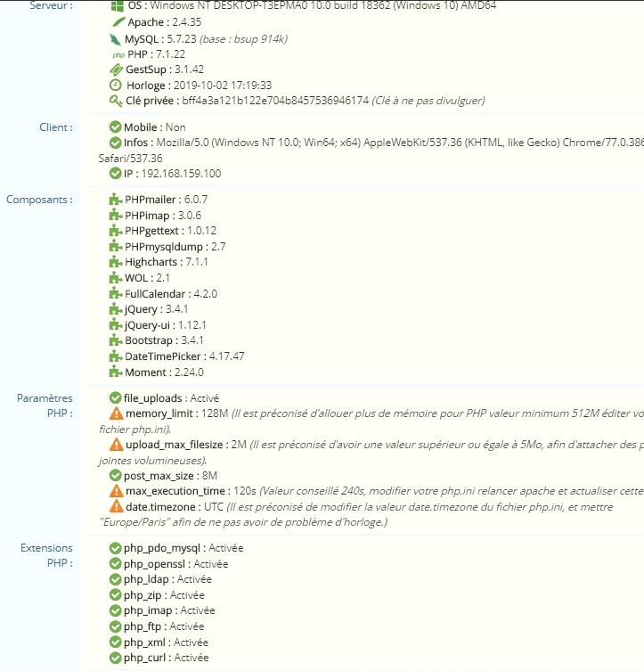Click the puzzle icon beside PHPmysqldump
644x671 pixels.
click(116, 247)
